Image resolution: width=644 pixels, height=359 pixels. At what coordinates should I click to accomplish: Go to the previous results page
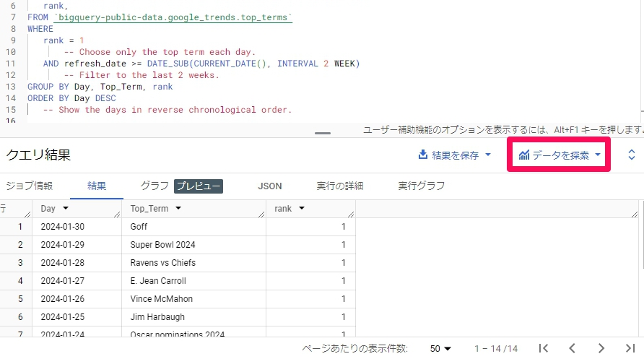pyautogui.click(x=572, y=348)
